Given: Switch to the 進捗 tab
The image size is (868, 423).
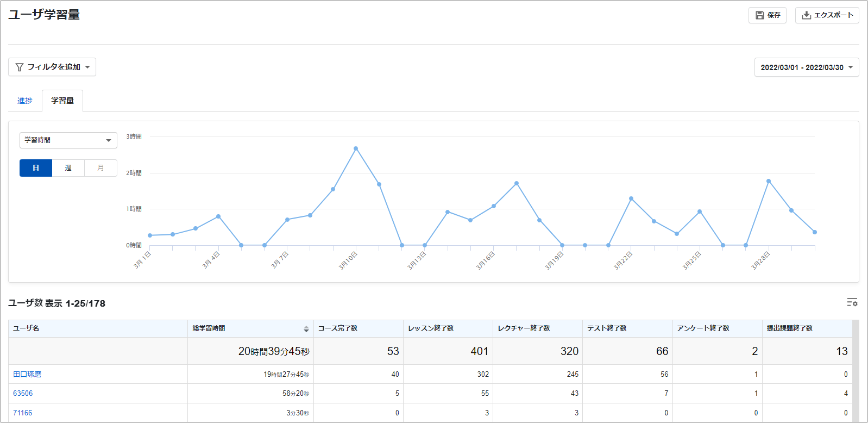Looking at the screenshot, I should (25, 101).
